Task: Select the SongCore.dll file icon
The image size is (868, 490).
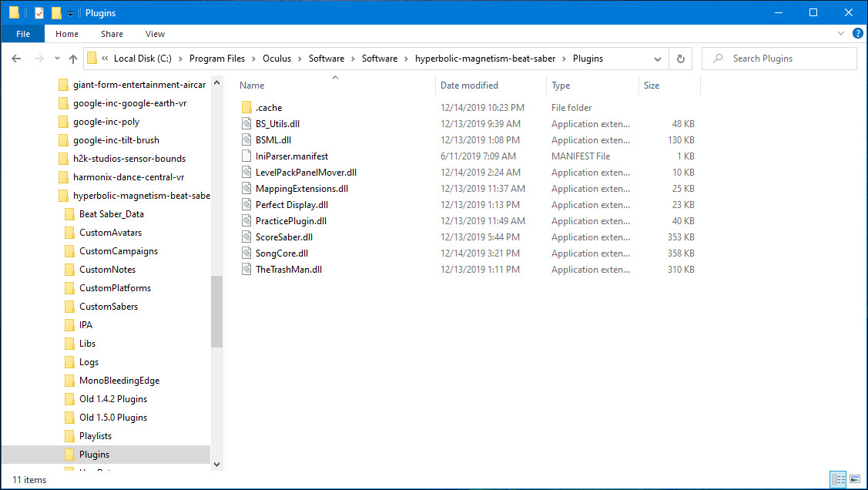Action: [x=246, y=253]
